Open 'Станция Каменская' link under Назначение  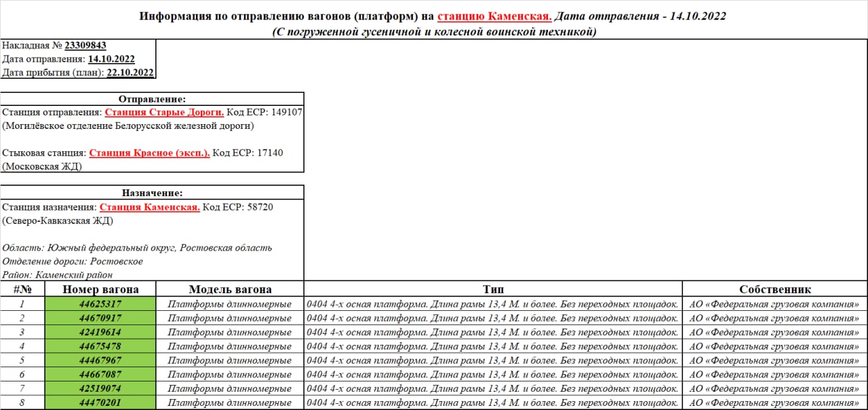tap(149, 207)
